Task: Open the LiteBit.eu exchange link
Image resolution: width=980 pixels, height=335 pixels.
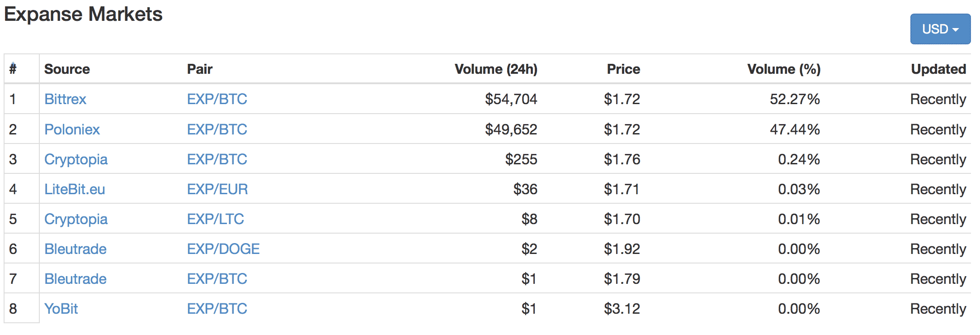Action: coord(75,189)
